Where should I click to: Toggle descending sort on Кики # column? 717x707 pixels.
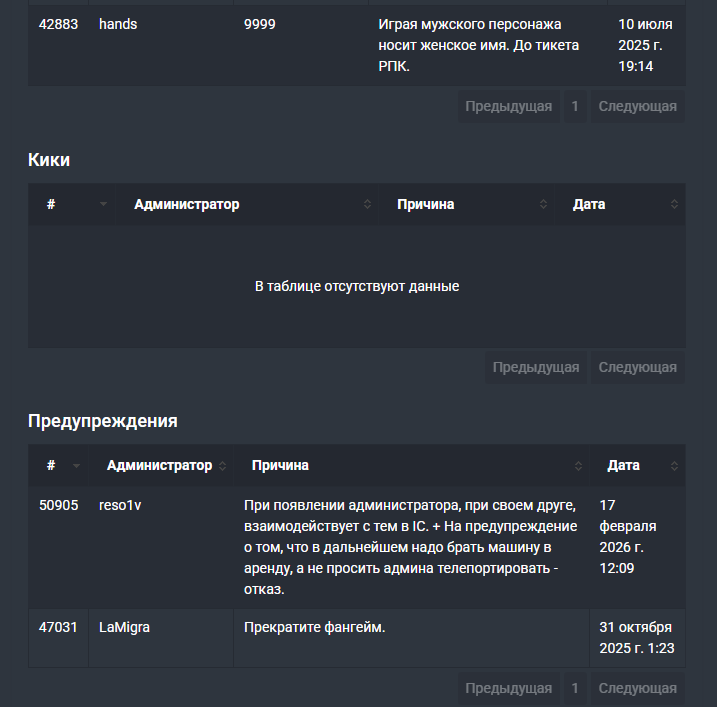103,204
